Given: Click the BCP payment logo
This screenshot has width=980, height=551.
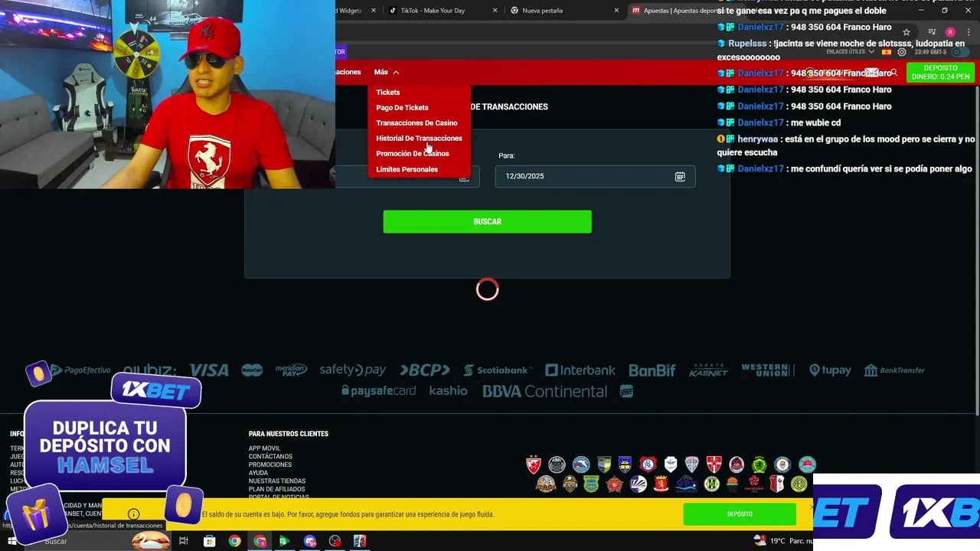Looking at the screenshot, I should click(x=425, y=370).
